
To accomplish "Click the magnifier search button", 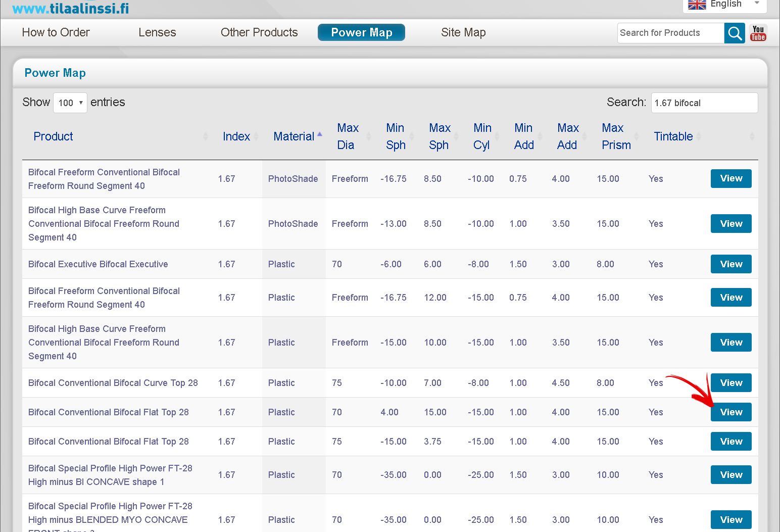I will coord(735,33).
